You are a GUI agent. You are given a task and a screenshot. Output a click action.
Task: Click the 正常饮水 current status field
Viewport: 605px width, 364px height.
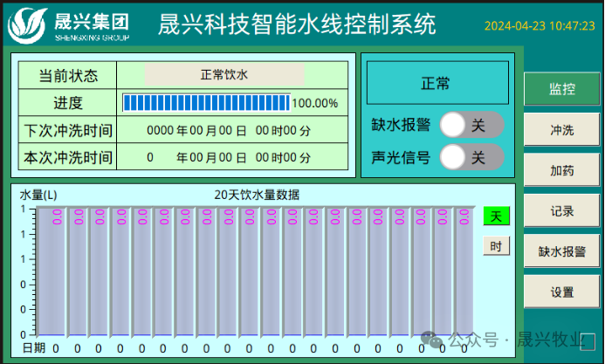click(x=224, y=74)
